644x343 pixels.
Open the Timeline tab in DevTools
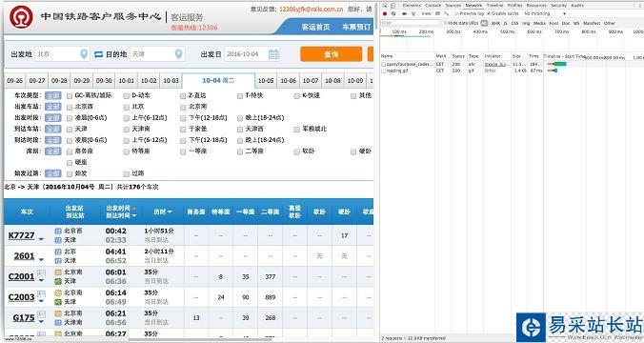[495, 6]
